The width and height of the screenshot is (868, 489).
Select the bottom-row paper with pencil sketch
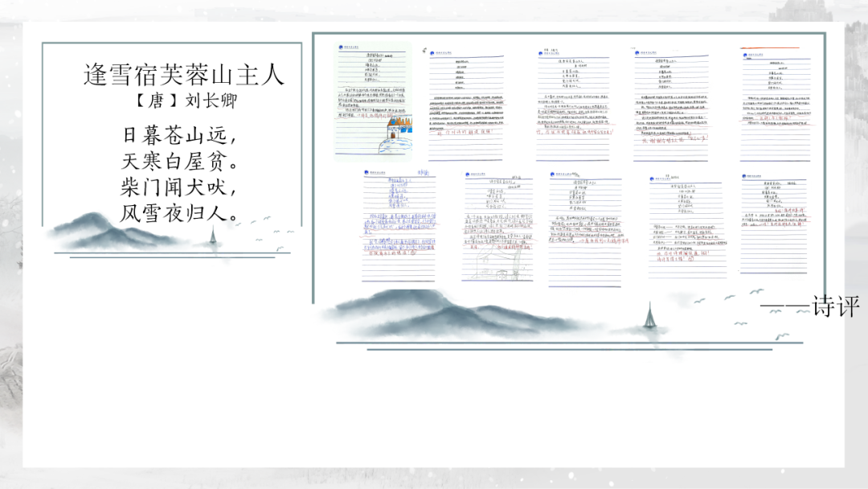pos(498,225)
